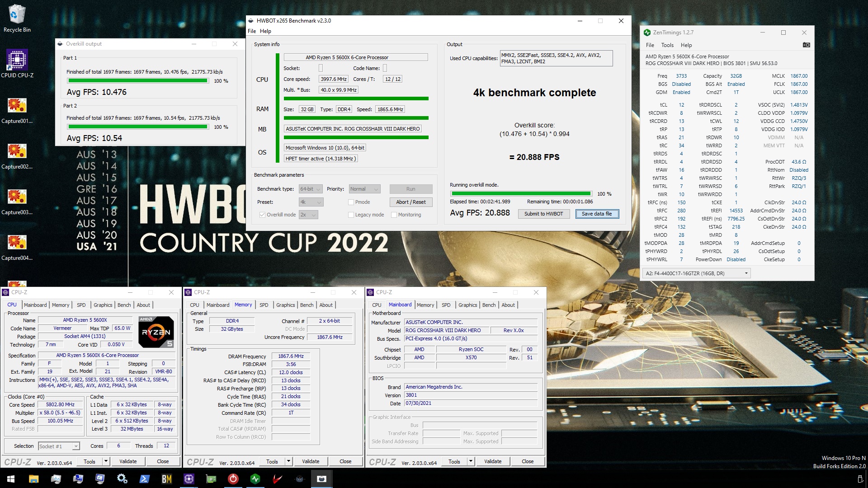The image size is (868, 488).
Task: Expand Tools arrow in CPU-Z Mainboard window
Action: click(471, 461)
